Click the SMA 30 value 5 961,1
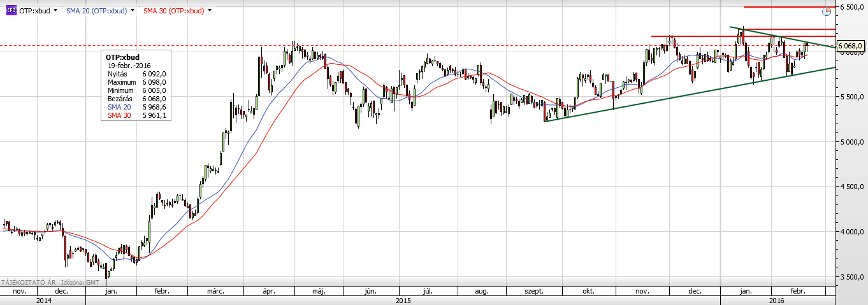Screen dimensions: 868x305 tap(154, 115)
